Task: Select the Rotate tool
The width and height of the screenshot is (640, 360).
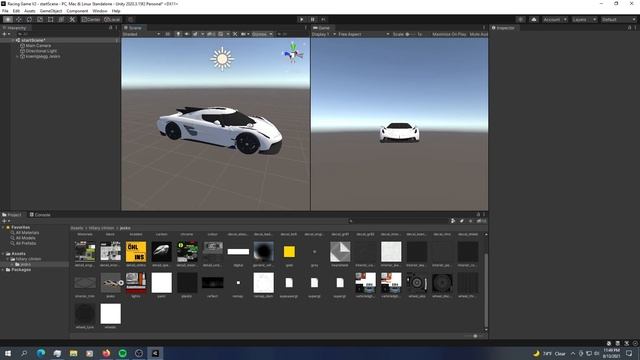Action: pyautogui.click(x=29, y=19)
